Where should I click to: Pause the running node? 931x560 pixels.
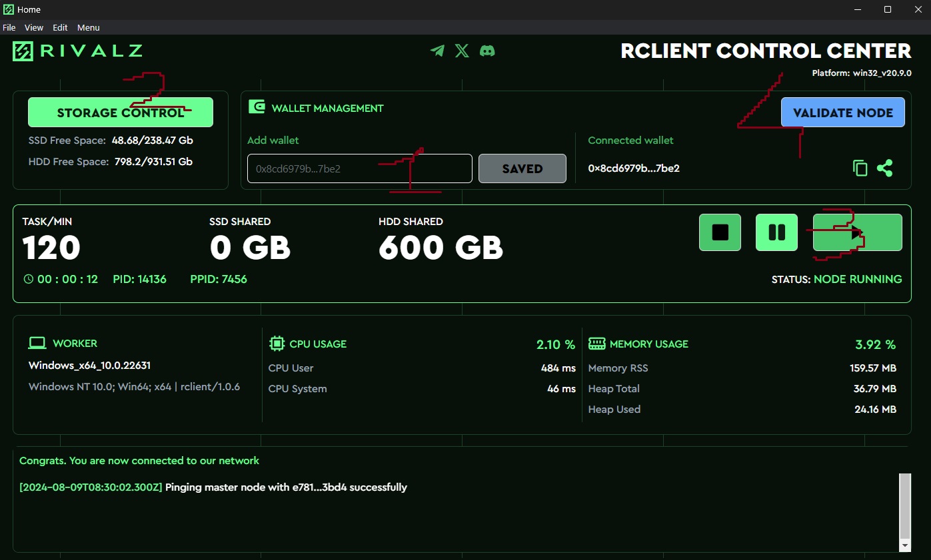pyautogui.click(x=776, y=232)
